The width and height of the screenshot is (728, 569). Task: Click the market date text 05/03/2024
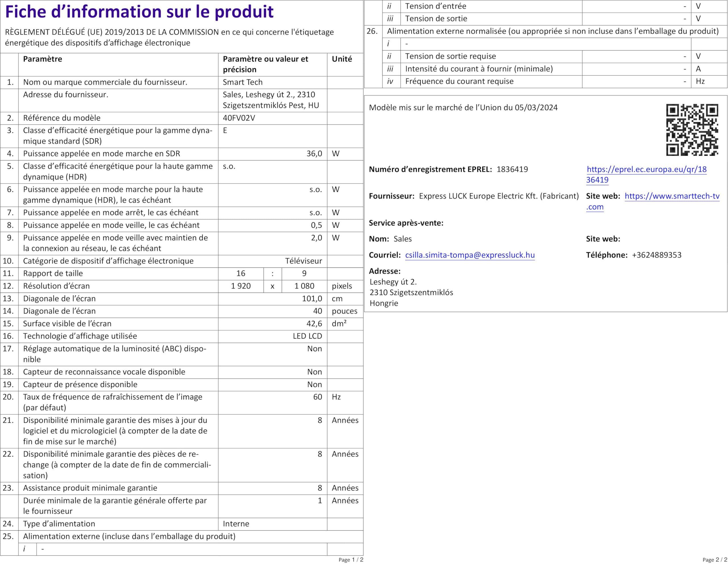pyautogui.click(x=536, y=108)
